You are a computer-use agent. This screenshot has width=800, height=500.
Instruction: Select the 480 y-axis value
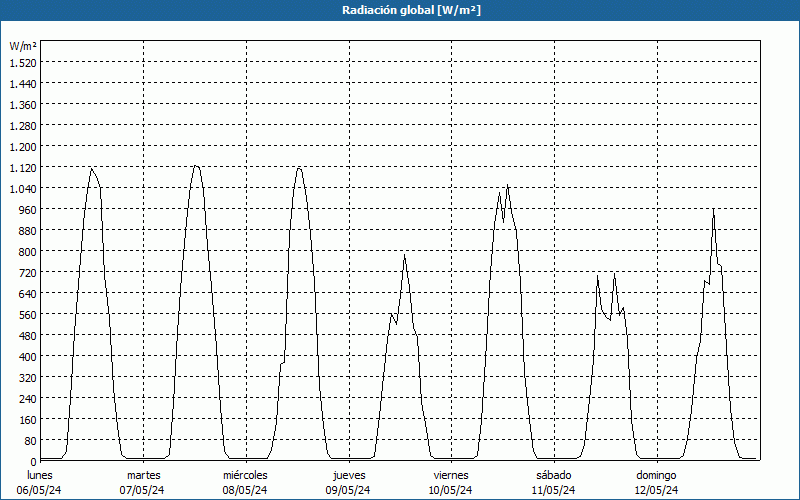point(28,335)
